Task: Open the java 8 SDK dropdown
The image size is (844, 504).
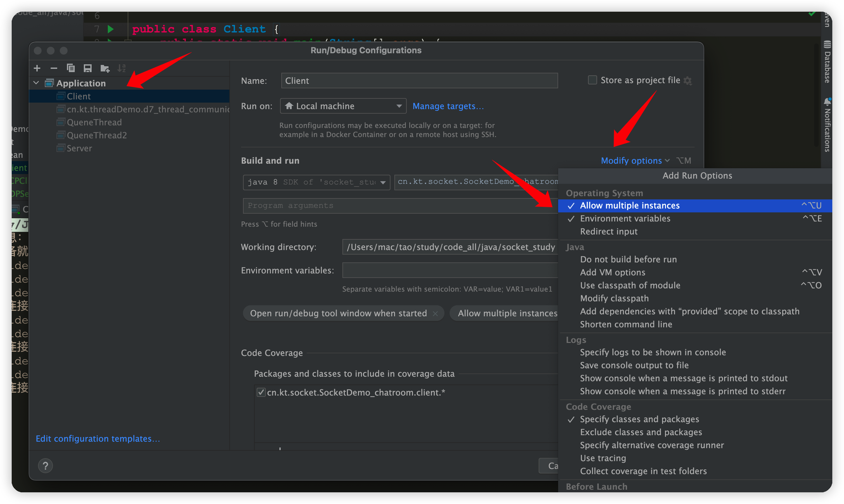Action: point(316,183)
